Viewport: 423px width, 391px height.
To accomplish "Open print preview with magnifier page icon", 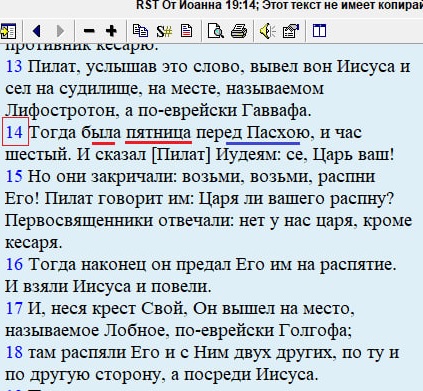I will [215, 31].
